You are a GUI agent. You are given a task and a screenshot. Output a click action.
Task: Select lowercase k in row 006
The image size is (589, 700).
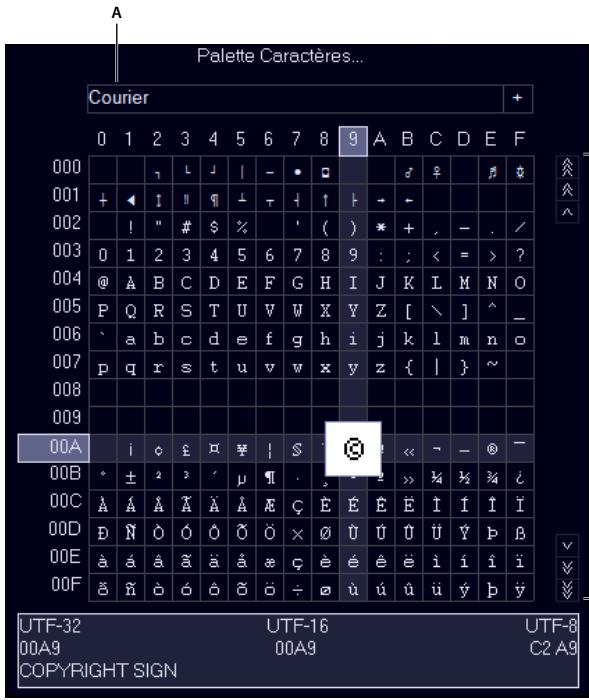click(409, 338)
